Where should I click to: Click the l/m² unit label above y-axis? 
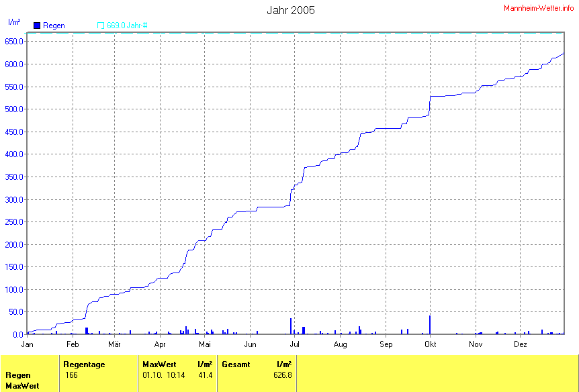pyautogui.click(x=13, y=23)
